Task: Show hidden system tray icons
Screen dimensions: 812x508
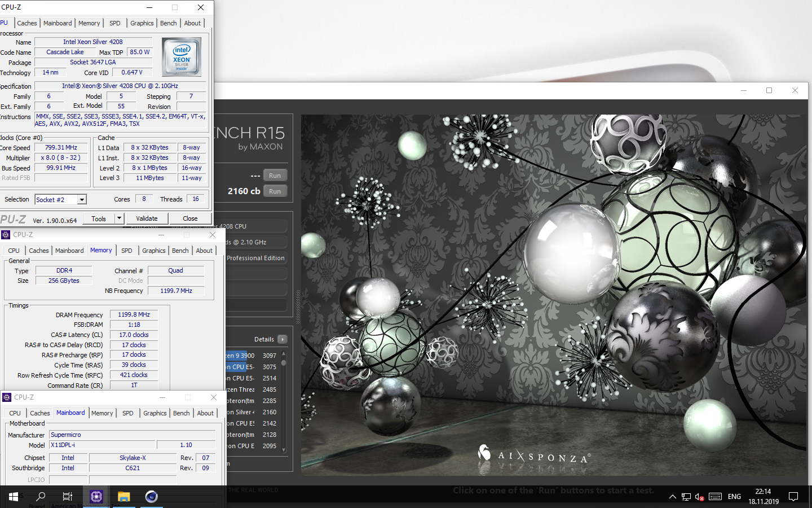Action: tap(672, 497)
